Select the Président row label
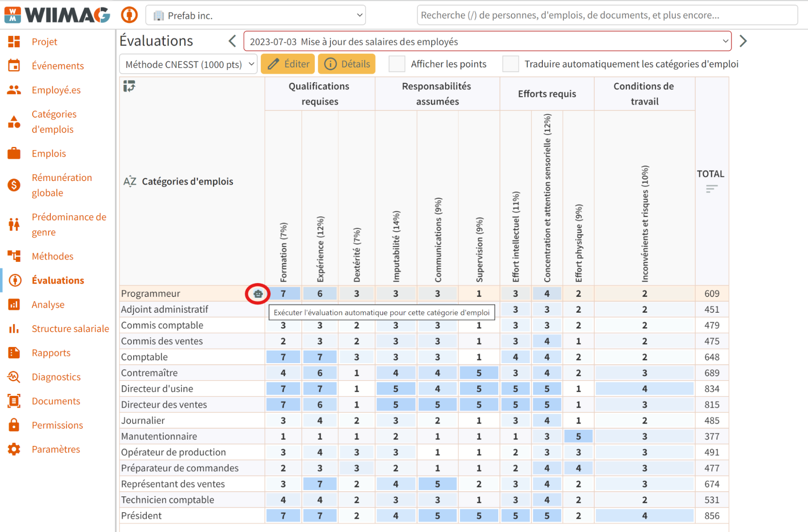Viewport: 808px width, 532px height. pyautogui.click(x=141, y=515)
